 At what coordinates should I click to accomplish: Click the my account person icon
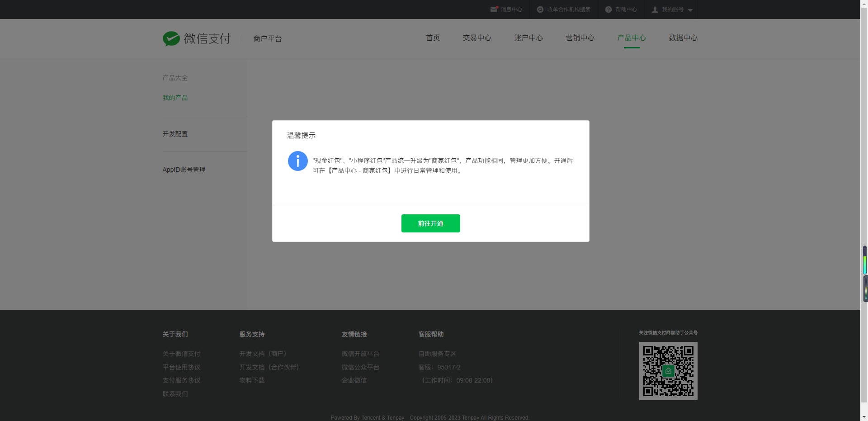tap(655, 9)
